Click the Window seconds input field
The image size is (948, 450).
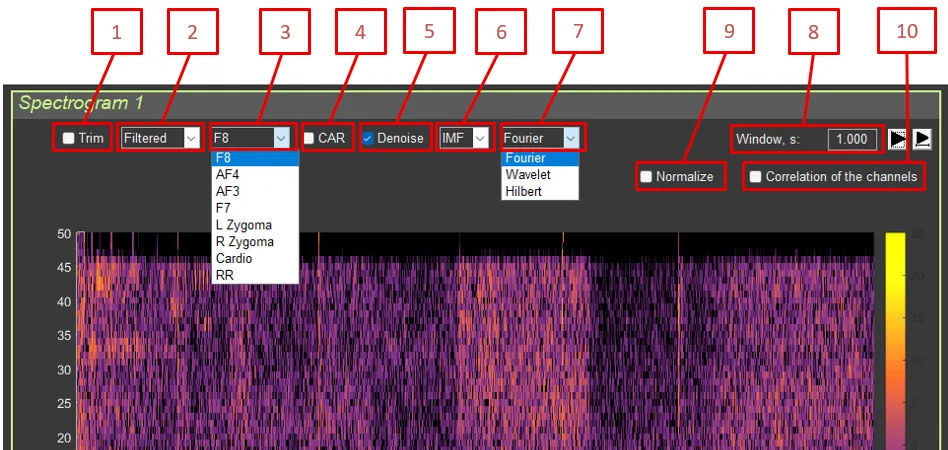point(851,139)
